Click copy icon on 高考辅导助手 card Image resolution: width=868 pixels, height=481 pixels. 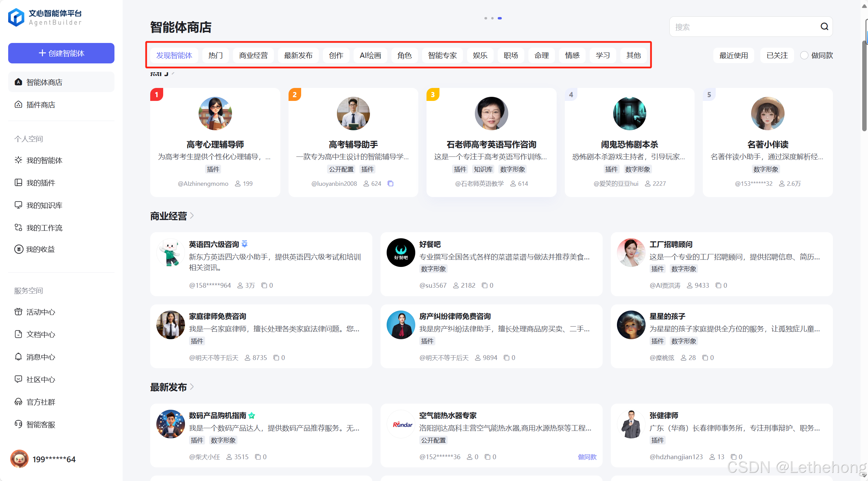[x=390, y=184]
